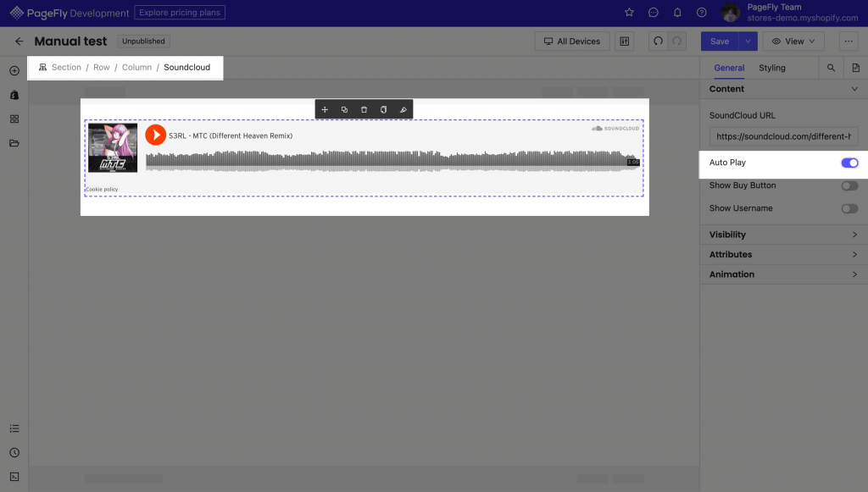Screen dimensions: 868x492
Task: Duplicate the Soundcloud element
Action: 344,109
